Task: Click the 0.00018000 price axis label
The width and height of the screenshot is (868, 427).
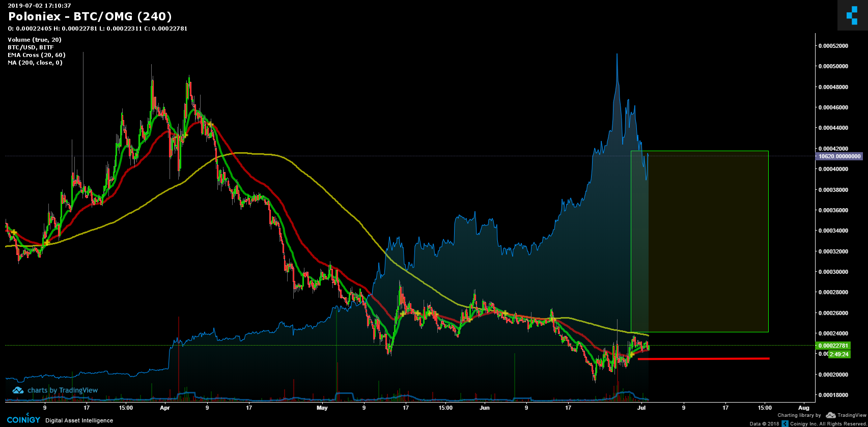Action: click(834, 395)
